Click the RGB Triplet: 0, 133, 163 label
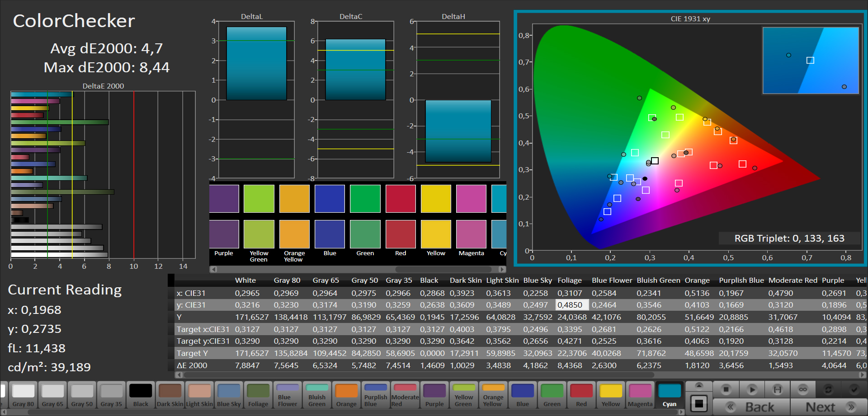Viewport: 868px width, 416px height. [789, 238]
